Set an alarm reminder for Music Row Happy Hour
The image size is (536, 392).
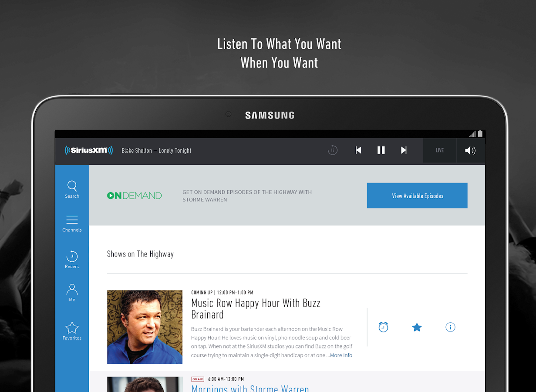383,327
